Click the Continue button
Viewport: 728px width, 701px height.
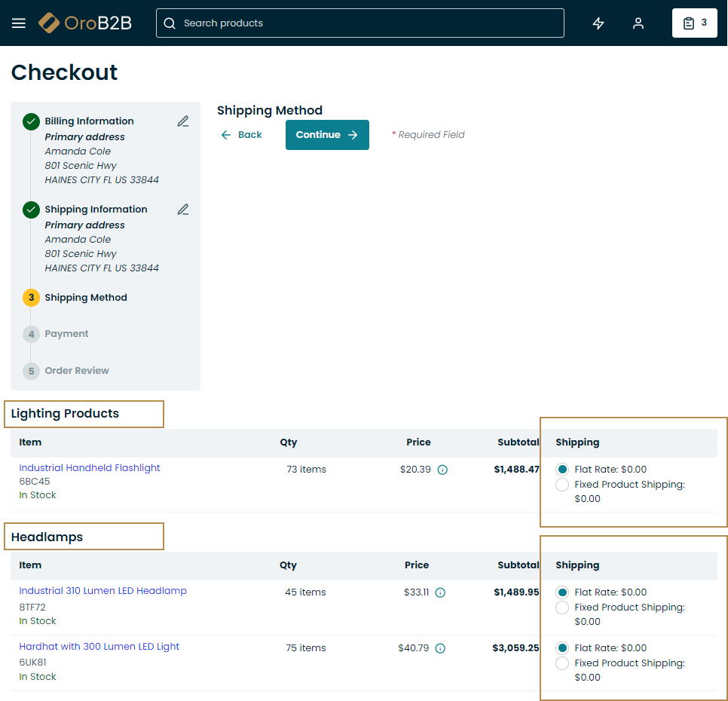327,135
